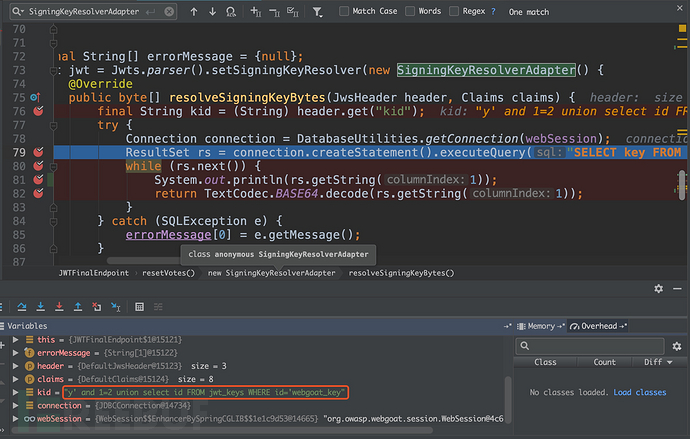The height and width of the screenshot is (439, 690).
Task: Click the Step Into debugger icon
Action: click(x=41, y=307)
